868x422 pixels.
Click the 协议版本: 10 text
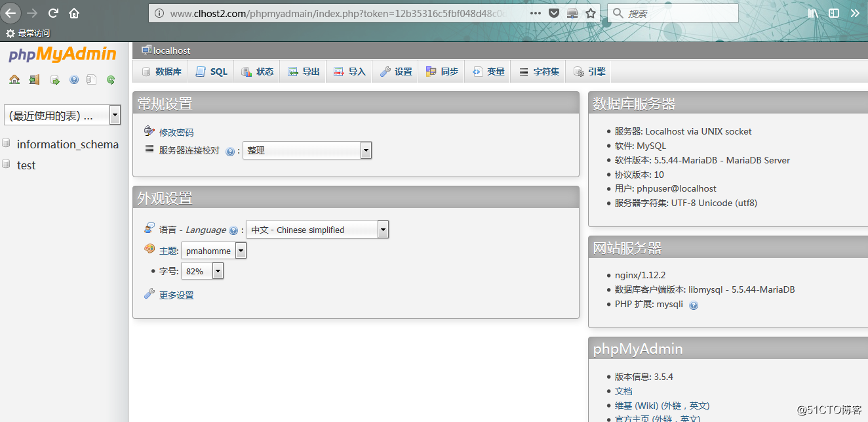tap(639, 175)
